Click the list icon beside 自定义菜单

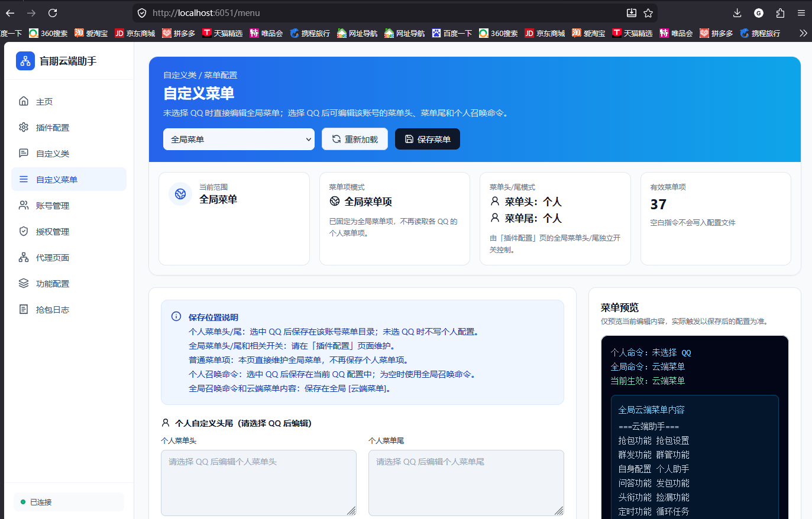coord(24,179)
